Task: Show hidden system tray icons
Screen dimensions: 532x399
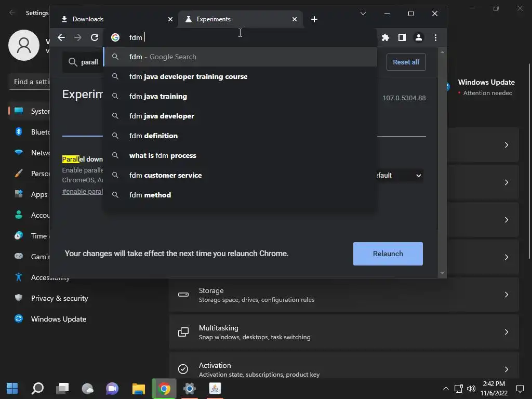Action: [x=446, y=389]
